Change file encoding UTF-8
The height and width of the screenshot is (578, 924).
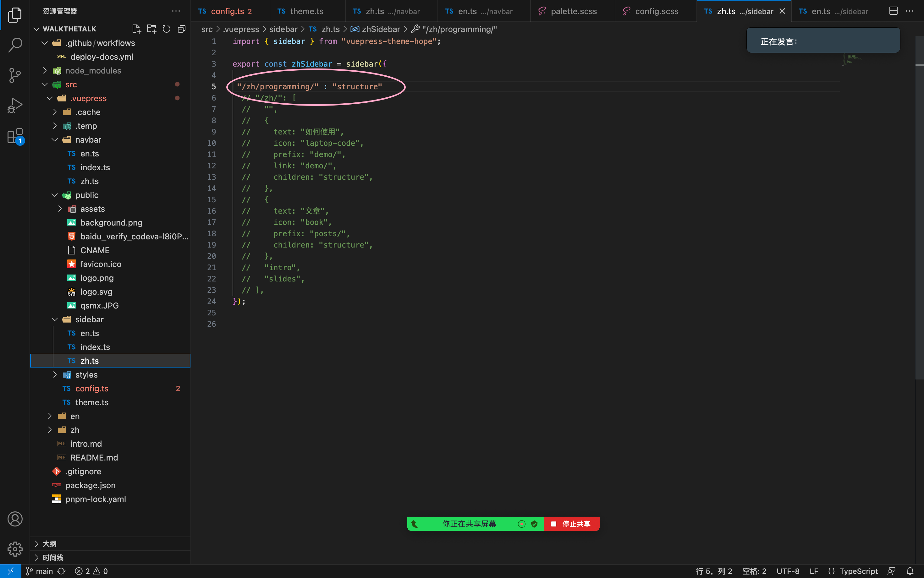[788, 571]
